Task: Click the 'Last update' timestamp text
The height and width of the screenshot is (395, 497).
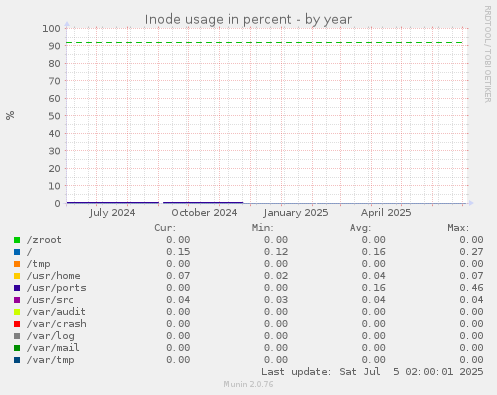Action: pyautogui.click(x=372, y=372)
